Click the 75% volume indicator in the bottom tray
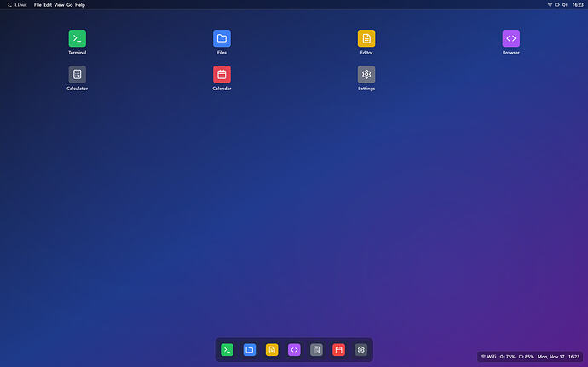The width and height of the screenshot is (588, 367). click(x=507, y=357)
